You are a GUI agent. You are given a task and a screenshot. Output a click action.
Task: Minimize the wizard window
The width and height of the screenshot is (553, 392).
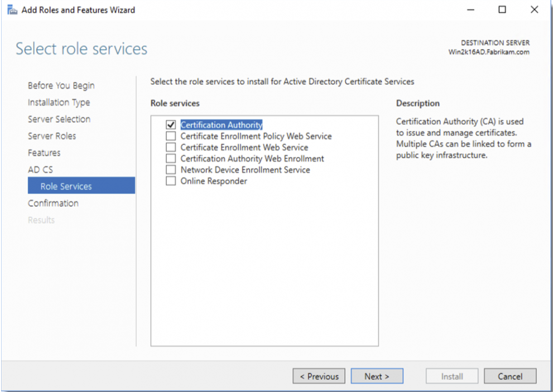[x=471, y=10]
